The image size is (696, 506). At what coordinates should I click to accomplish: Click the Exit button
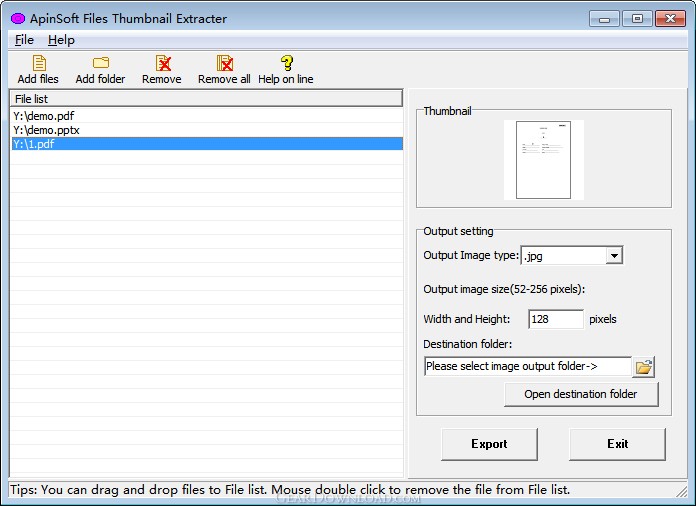(x=617, y=444)
